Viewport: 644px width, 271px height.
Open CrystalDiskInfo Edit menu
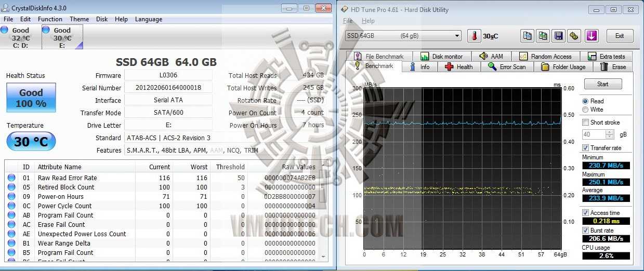click(25, 19)
